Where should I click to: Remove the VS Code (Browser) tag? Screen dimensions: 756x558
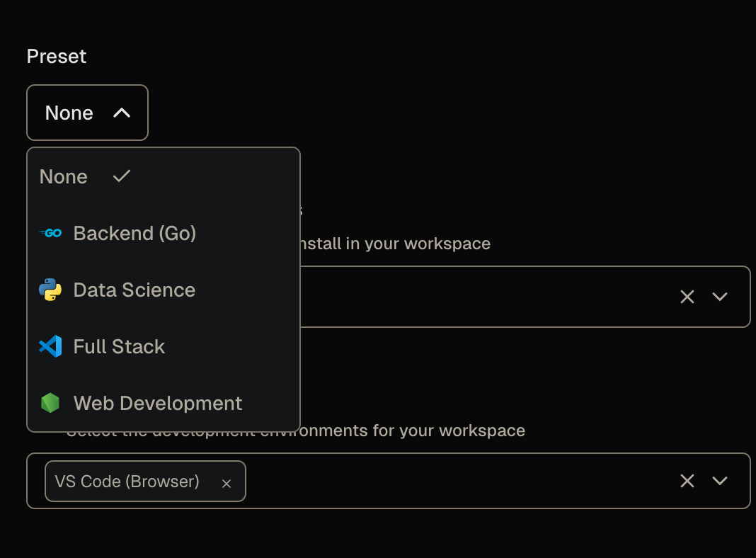coord(226,483)
